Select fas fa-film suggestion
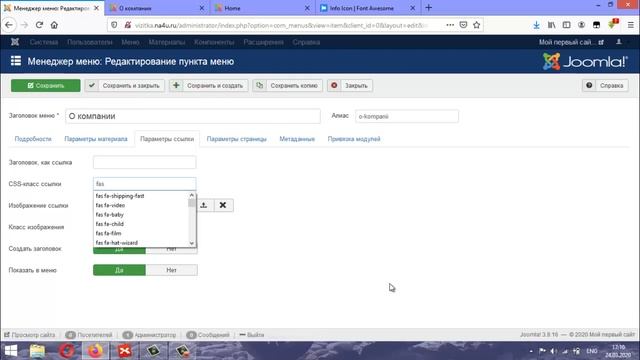This screenshot has width=640, height=360. [141, 233]
